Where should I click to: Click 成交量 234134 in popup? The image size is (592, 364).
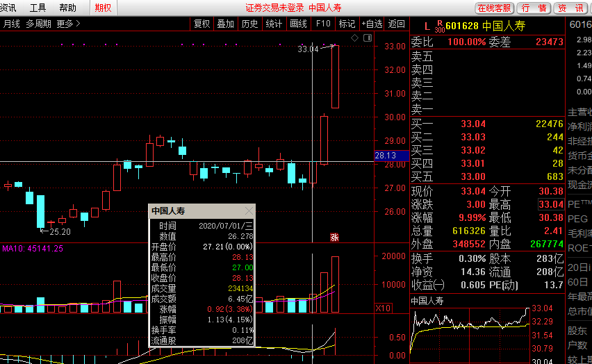coord(202,288)
